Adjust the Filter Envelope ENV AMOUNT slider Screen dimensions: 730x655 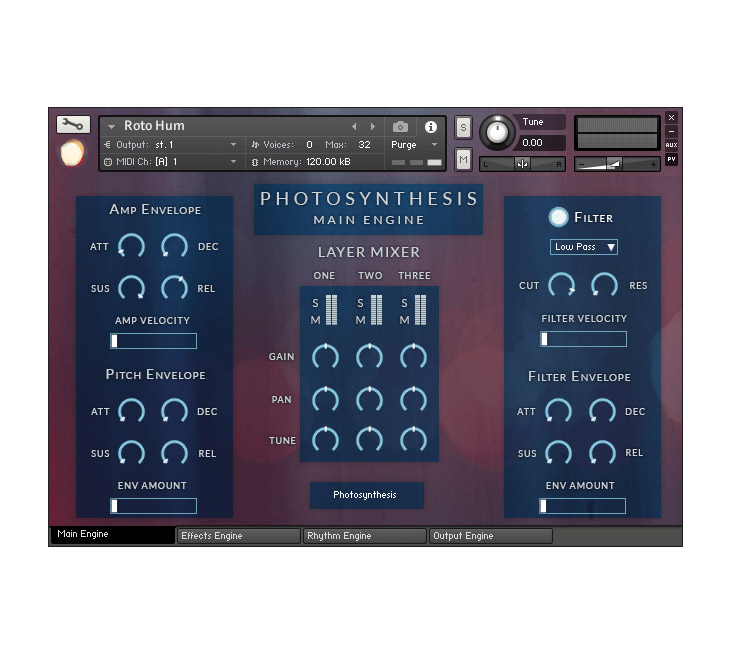[x=582, y=506]
